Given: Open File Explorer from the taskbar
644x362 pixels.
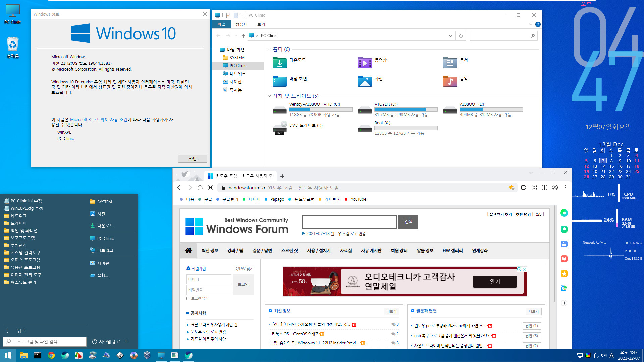Looking at the screenshot, I should [23, 355].
